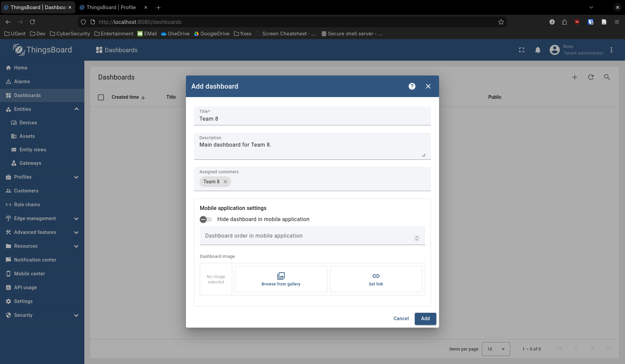Check the select-all dashboards checkbox
This screenshot has width=625, height=364.
101,97
